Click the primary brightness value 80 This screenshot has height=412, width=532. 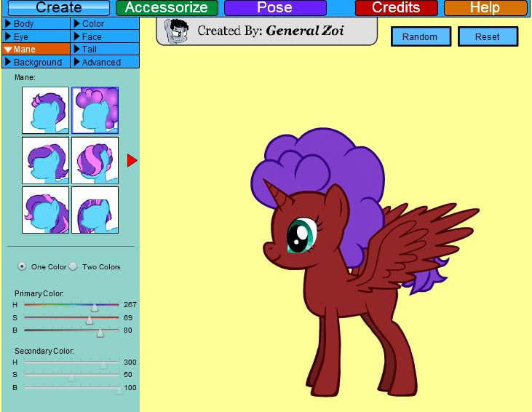[x=128, y=330]
